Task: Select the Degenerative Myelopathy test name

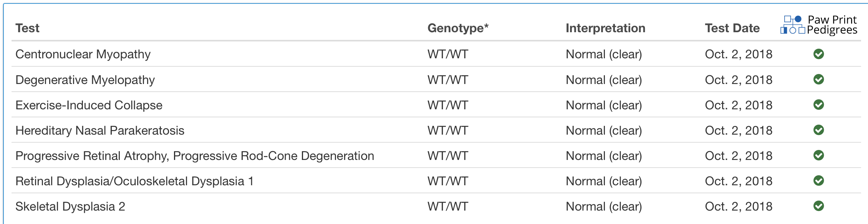Action: pos(85,80)
